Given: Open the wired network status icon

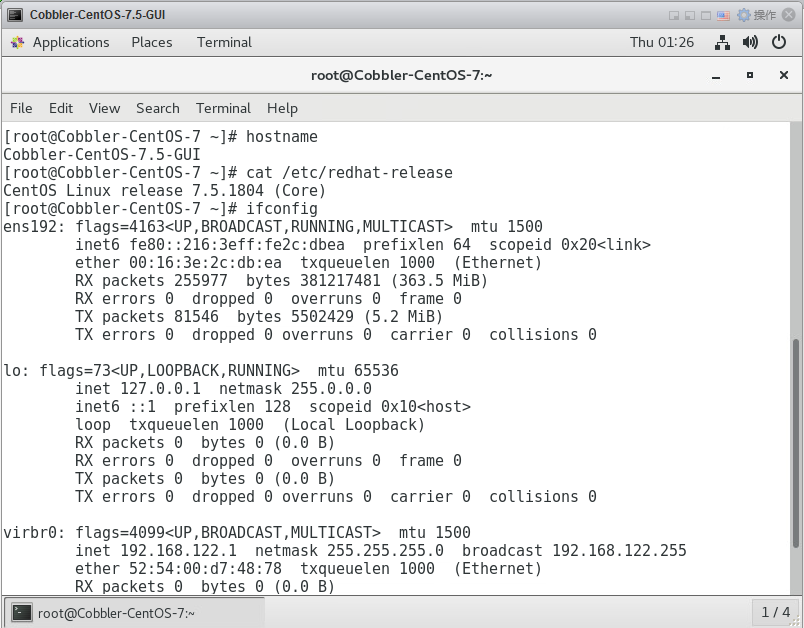Looking at the screenshot, I should coord(722,43).
